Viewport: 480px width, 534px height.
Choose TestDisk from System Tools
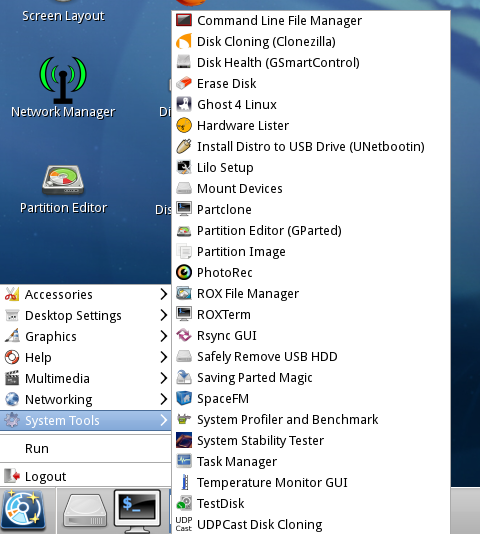point(311,503)
